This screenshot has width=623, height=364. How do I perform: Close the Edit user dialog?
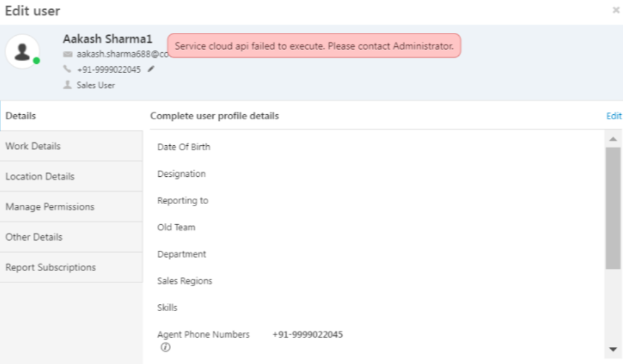[x=616, y=10]
